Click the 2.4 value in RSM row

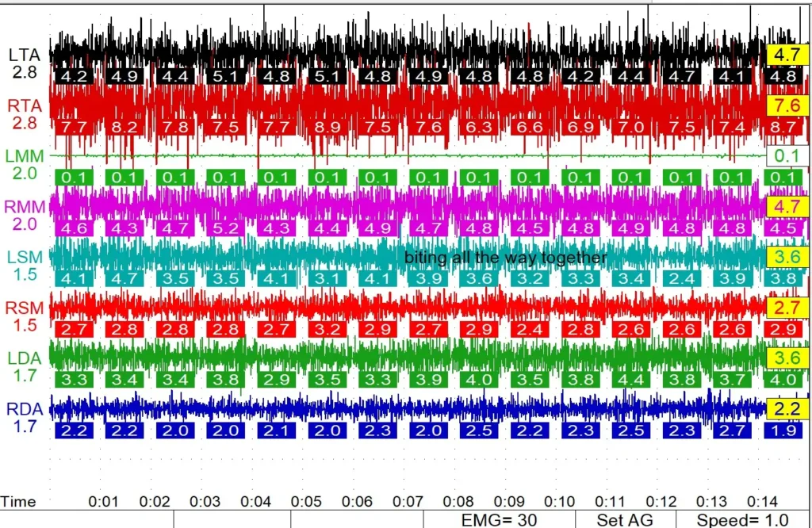tap(530, 329)
